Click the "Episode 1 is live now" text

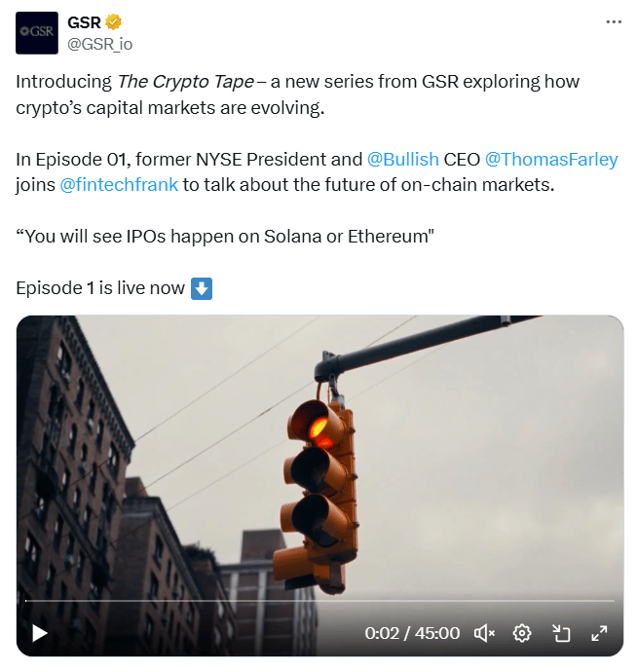[x=100, y=288]
